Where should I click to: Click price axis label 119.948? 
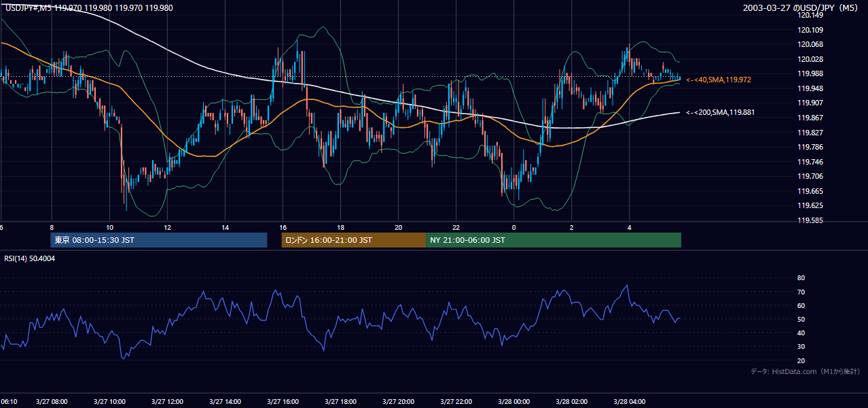point(811,88)
